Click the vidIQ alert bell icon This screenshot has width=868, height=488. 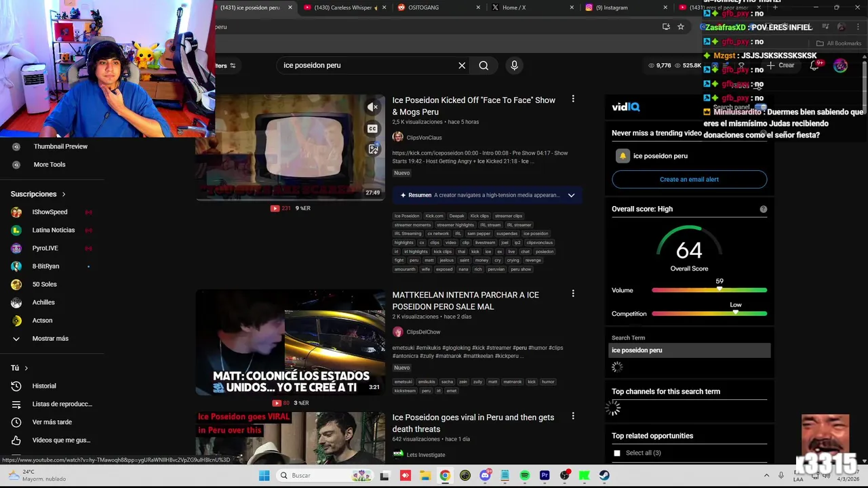[623, 156]
